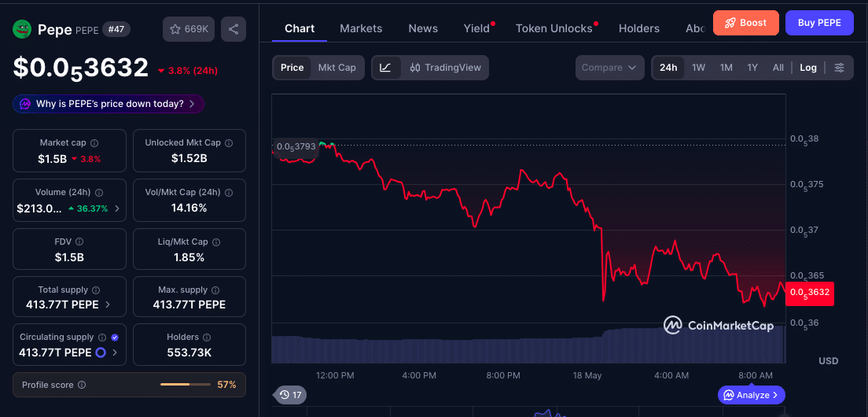Click the Max. supply info icon
Image resolution: width=868 pixels, height=417 pixels.
point(216,290)
